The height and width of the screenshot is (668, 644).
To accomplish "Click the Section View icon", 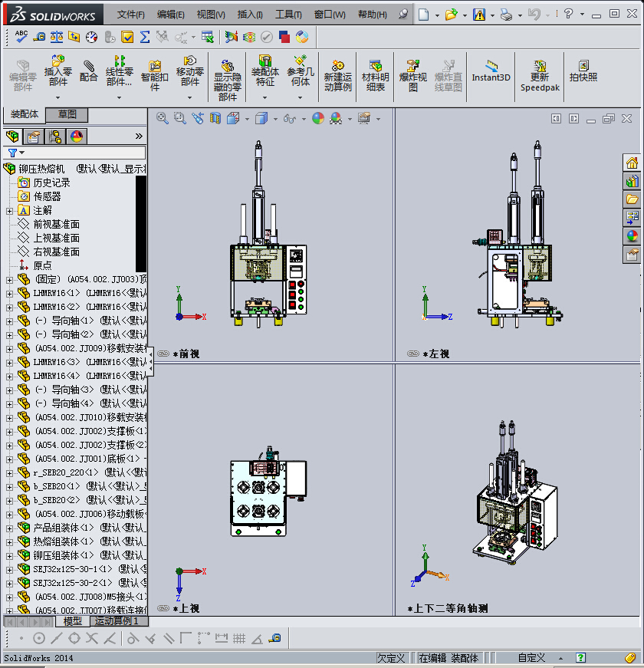I will 215,118.
